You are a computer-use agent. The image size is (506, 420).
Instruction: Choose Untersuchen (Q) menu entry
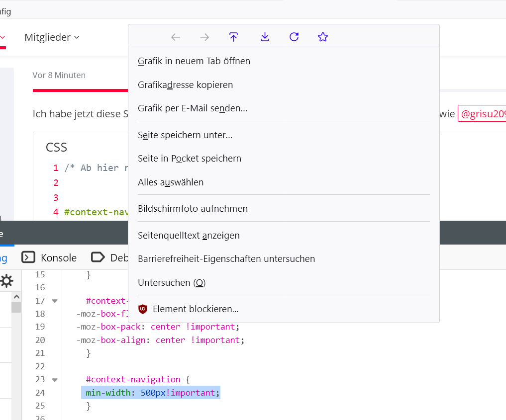tap(172, 283)
